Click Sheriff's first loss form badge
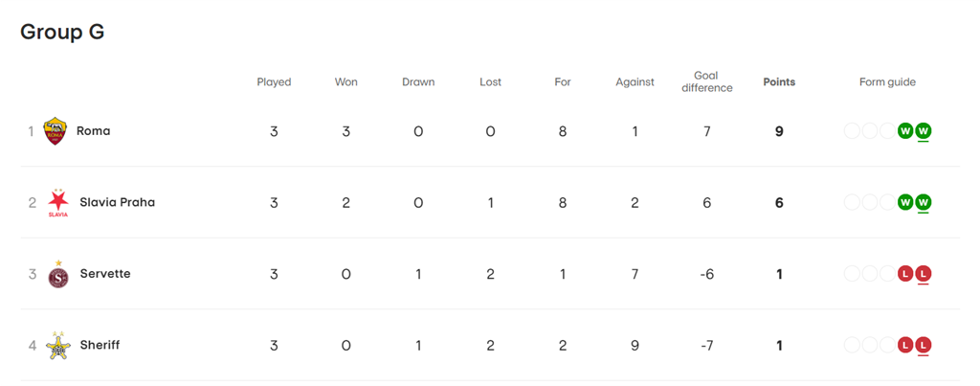The image size is (980, 386). (x=905, y=345)
